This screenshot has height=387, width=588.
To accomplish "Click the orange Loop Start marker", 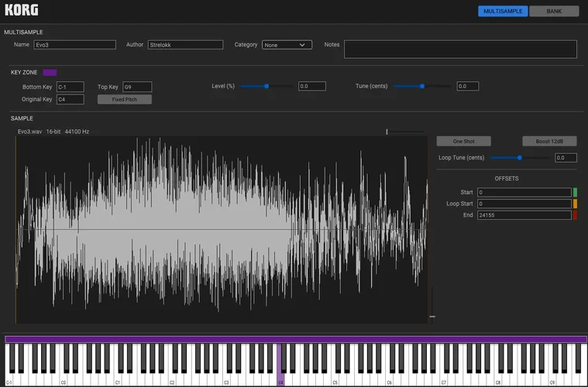I will click(575, 204).
